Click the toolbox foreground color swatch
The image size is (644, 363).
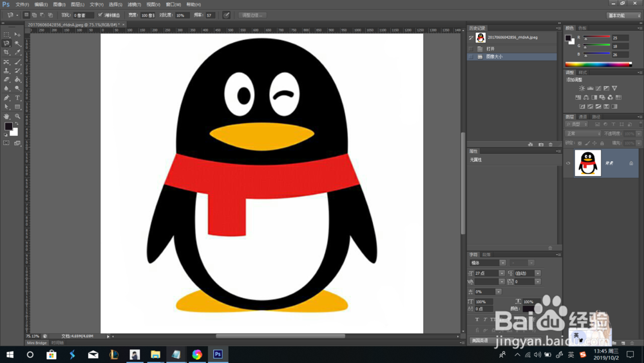[8, 126]
